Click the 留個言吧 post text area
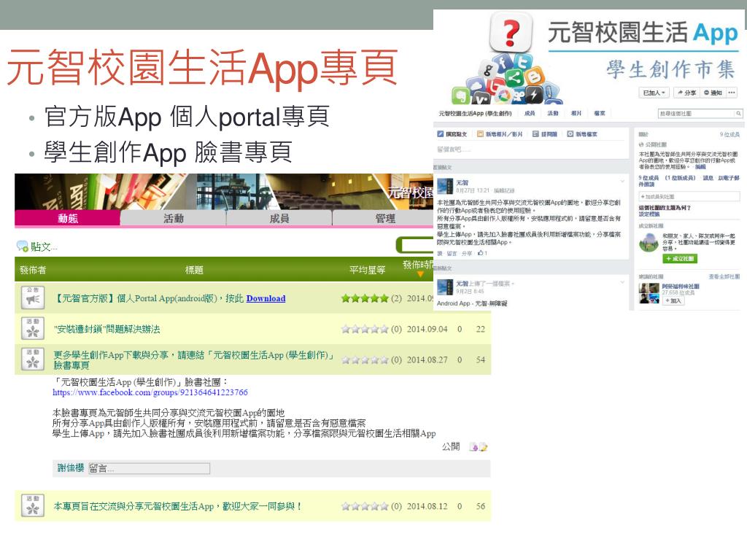 531,149
